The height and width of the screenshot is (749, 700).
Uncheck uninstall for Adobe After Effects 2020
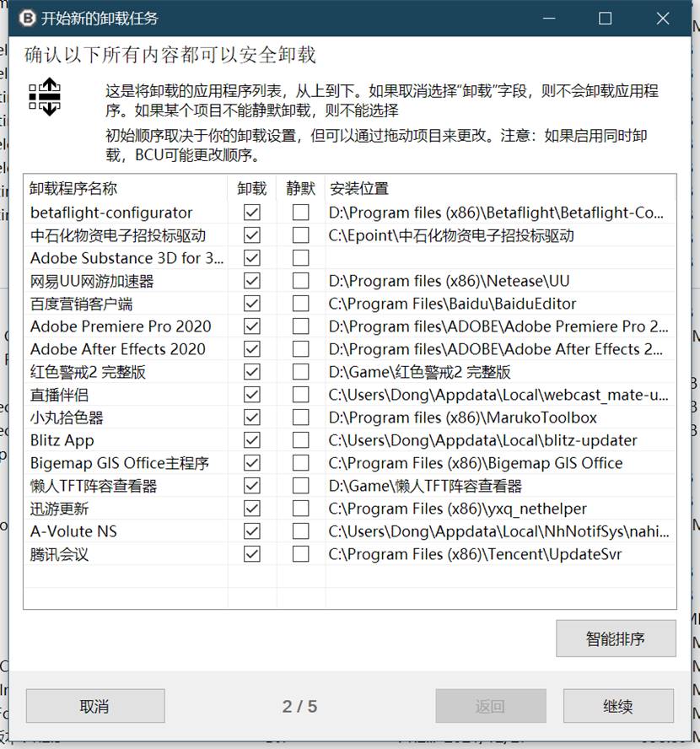(252, 349)
